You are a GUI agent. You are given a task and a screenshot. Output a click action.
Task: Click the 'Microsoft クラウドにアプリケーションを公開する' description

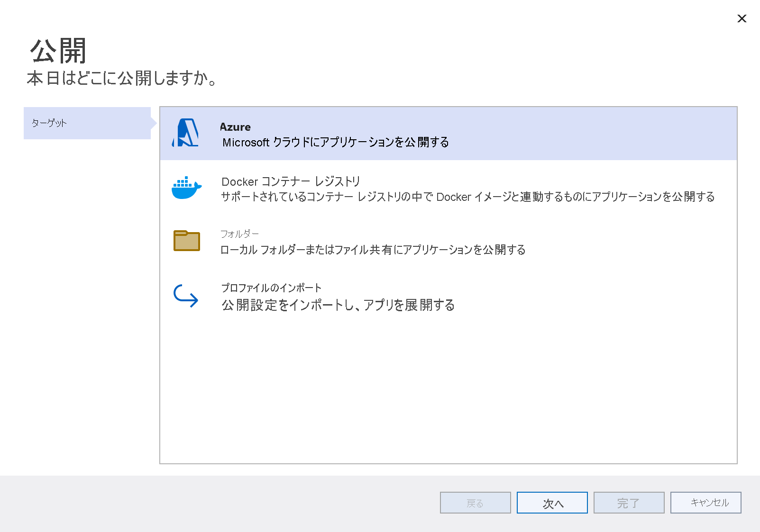coord(336,142)
